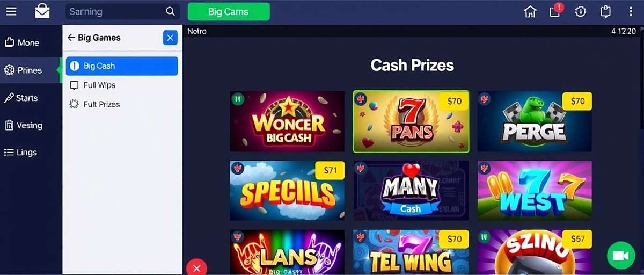Close the Big Games panel
The image size is (644, 275).
[170, 38]
